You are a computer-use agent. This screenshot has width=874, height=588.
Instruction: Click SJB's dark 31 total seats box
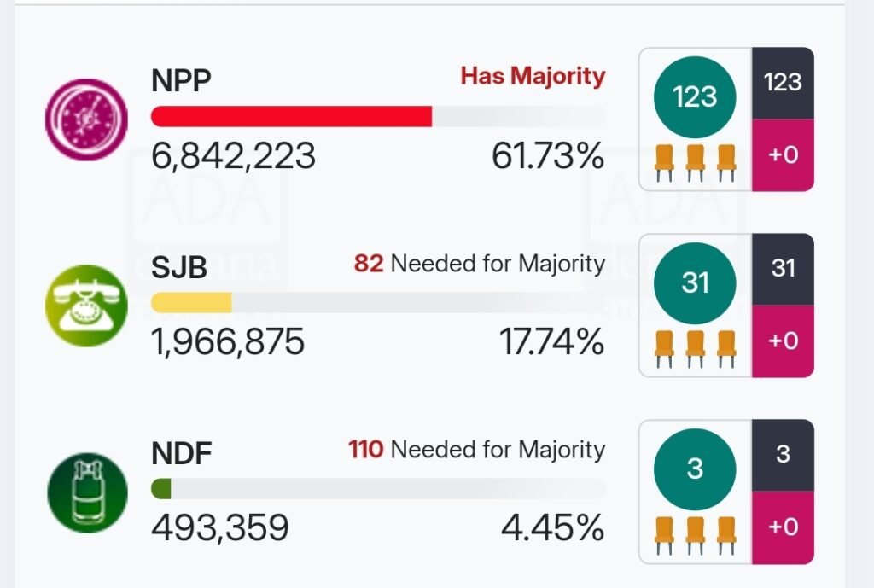pyautogui.click(x=783, y=269)
